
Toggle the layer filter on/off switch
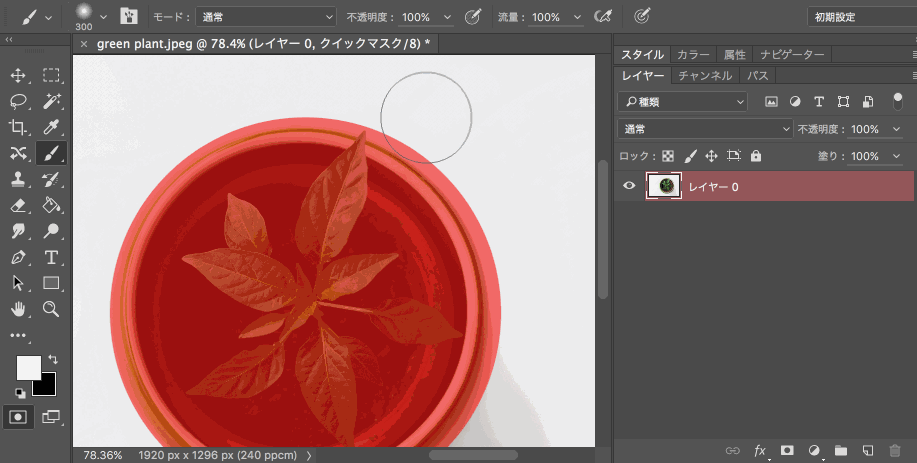coord(897,101)
